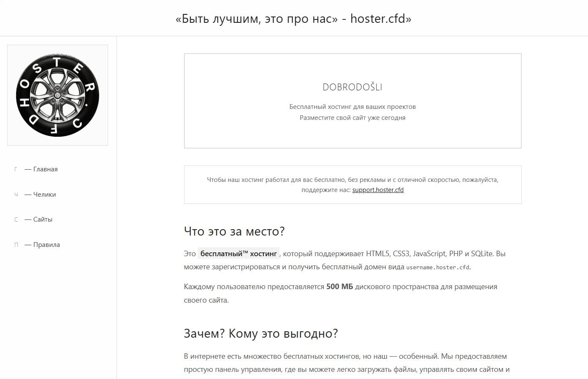Click the Г letter icon beside Главная

(x=16, y=169)
